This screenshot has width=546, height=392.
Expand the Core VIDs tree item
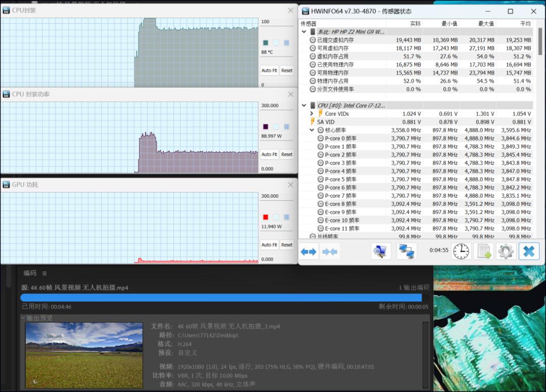[x=312, y=114]
